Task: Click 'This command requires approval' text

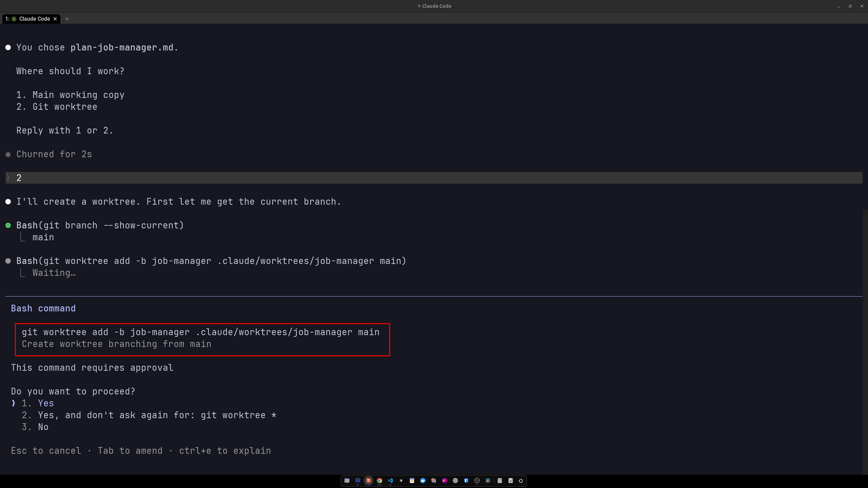Action: (92, 368)
